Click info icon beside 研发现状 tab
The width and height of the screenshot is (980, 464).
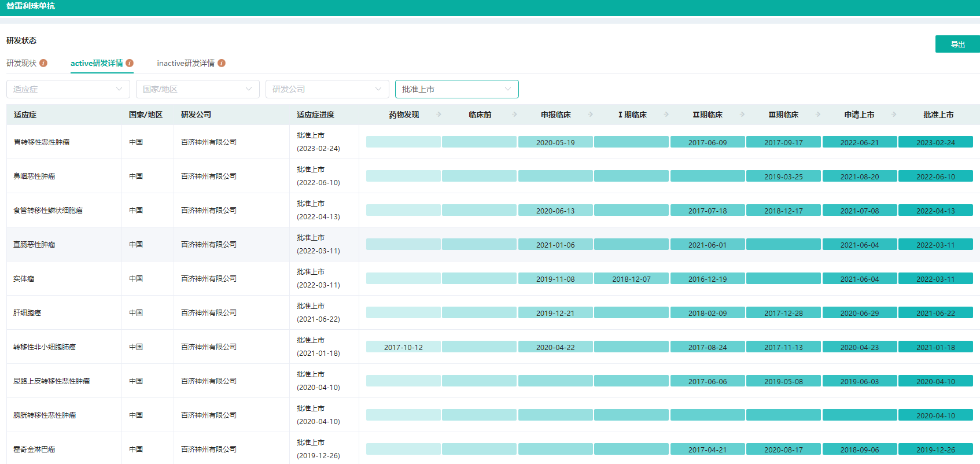point(43,63)
